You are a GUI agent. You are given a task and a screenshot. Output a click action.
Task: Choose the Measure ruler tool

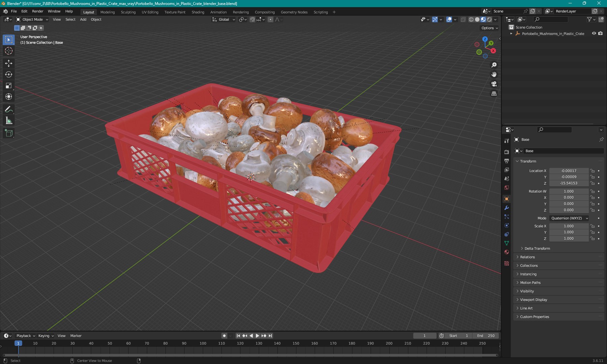click(x=9, y=121)
